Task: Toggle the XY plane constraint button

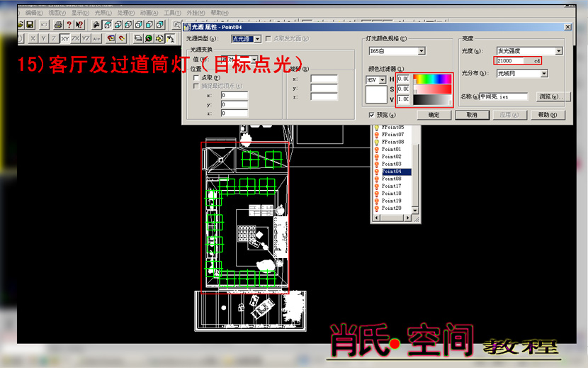Action: click(x=65, y=38)
